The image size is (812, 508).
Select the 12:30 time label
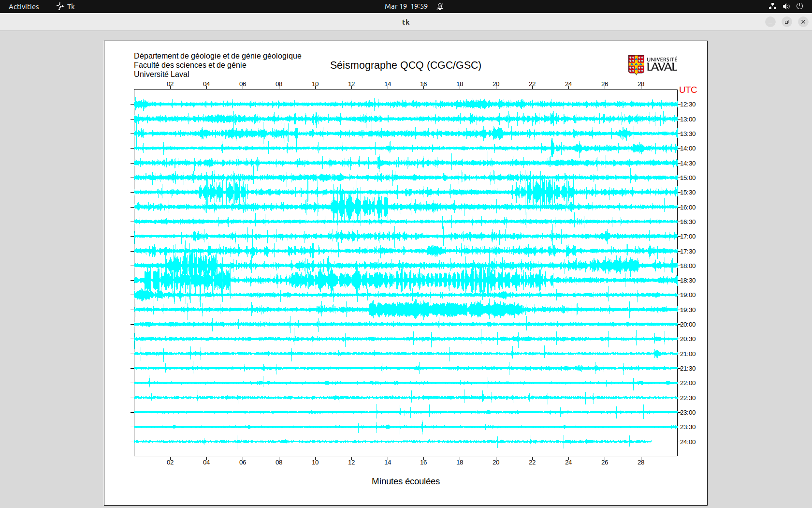(688, 105)
